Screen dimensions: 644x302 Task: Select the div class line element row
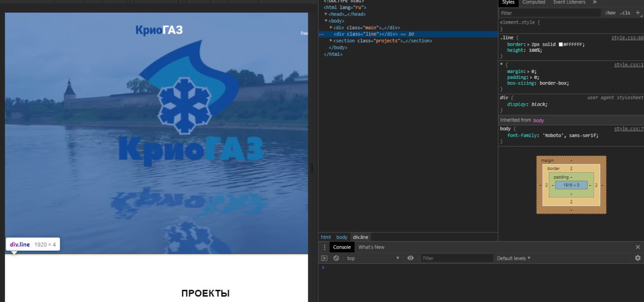408,34
